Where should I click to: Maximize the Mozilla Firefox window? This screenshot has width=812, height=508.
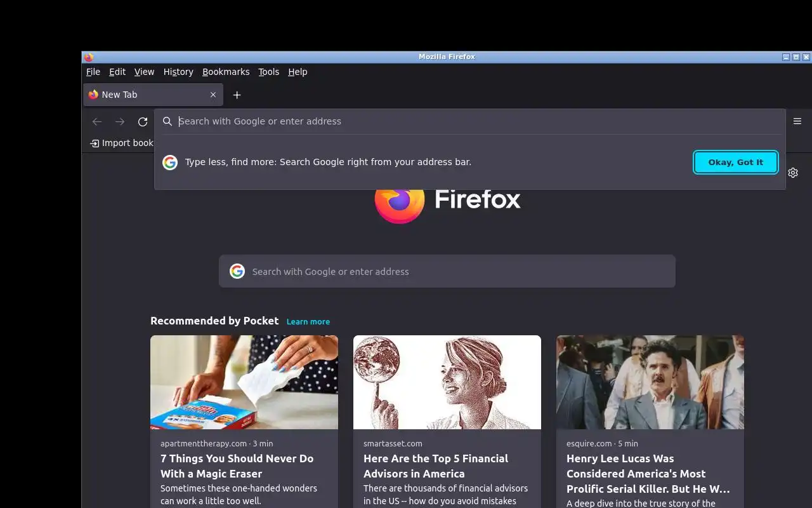click(x=796, y=57)
